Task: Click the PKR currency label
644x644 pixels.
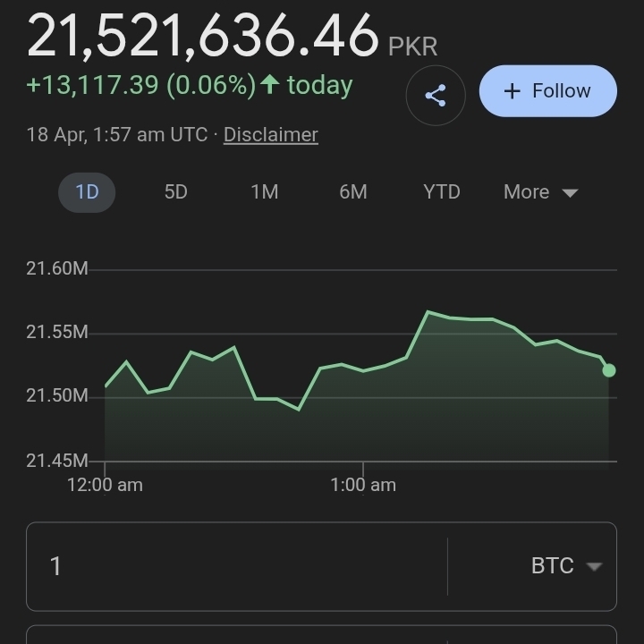Action: [412, 46]
